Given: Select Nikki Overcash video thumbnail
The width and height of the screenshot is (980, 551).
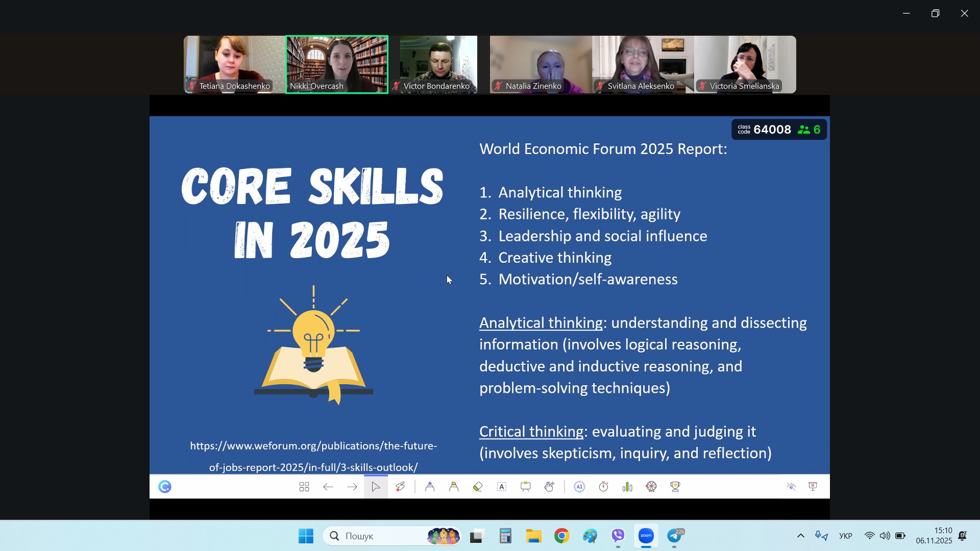Looking at the screenshot, I should click(x=337, y=64).
